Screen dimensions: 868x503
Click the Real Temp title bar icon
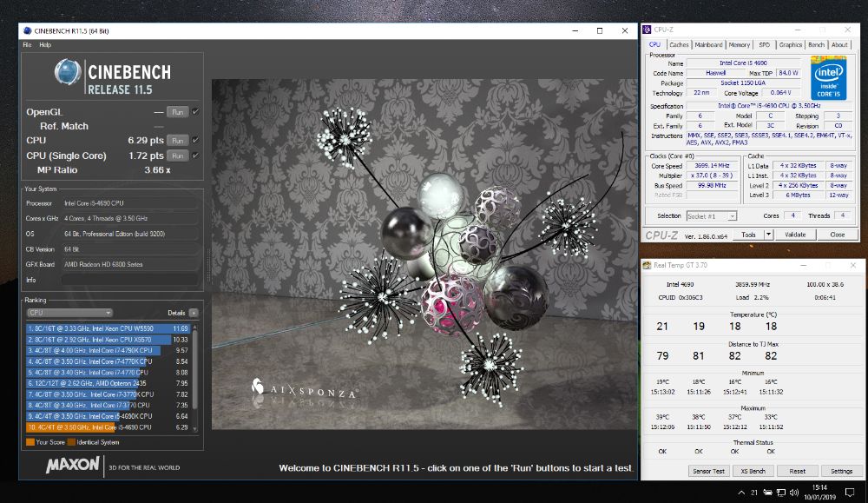(648, 265)
